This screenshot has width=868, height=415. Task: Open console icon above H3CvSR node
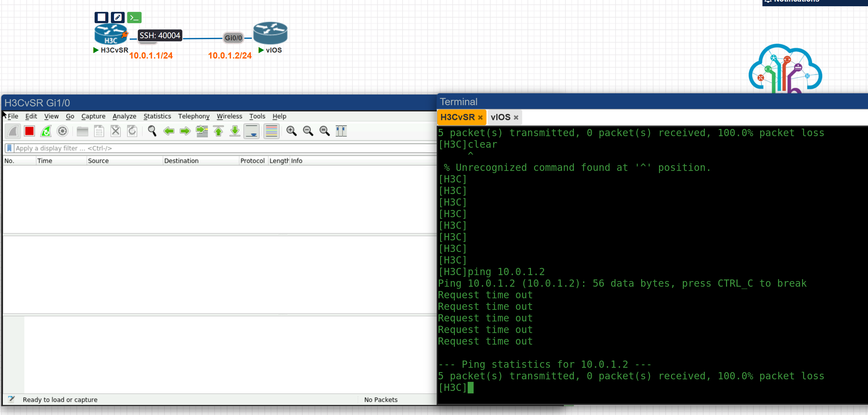(134, 18)
